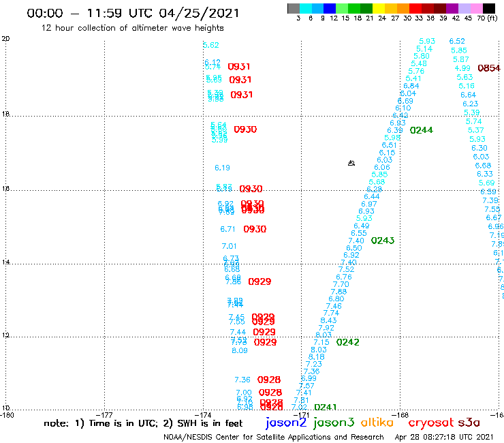Click the lavender 45 ft legend swatch
The image size is (504, 443).
464,8
